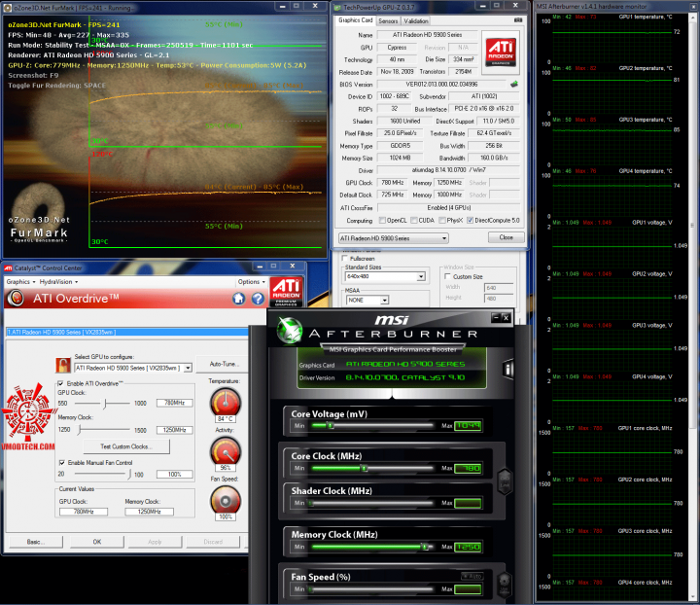Screen dimensions: 700x605
Task: Click the ATI Overdrive padlock unlock icon
Action: (x=63, y=365)
